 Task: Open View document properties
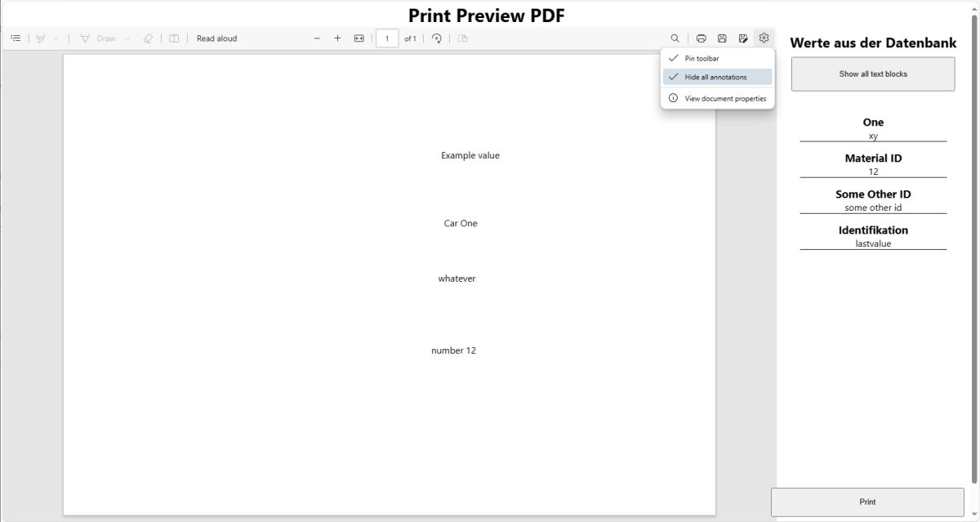(x=717, y=98)
